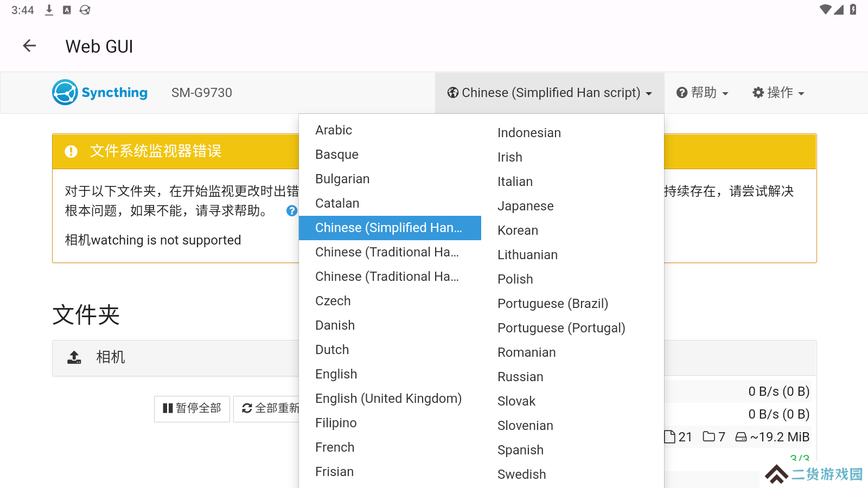The height and width of the screenshot is (488, 868).
Task: Click the ~19.2 MiB storage value
Action: tap(780, 437)
